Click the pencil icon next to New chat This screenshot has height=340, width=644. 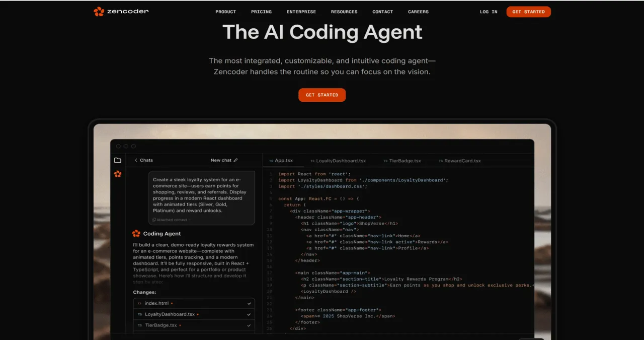point(236,160)
